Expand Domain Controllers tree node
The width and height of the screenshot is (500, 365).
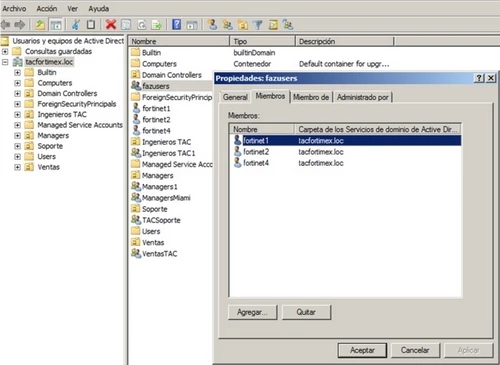17,94
